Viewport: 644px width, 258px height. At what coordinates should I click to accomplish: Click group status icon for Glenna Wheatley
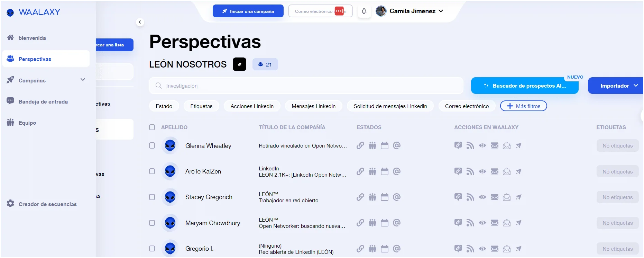pyautogui.click(x=372, y=145)
